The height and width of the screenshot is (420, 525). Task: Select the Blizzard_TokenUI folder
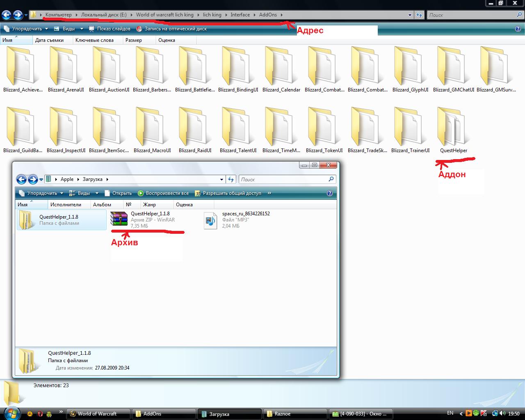(x=324, y=130)
